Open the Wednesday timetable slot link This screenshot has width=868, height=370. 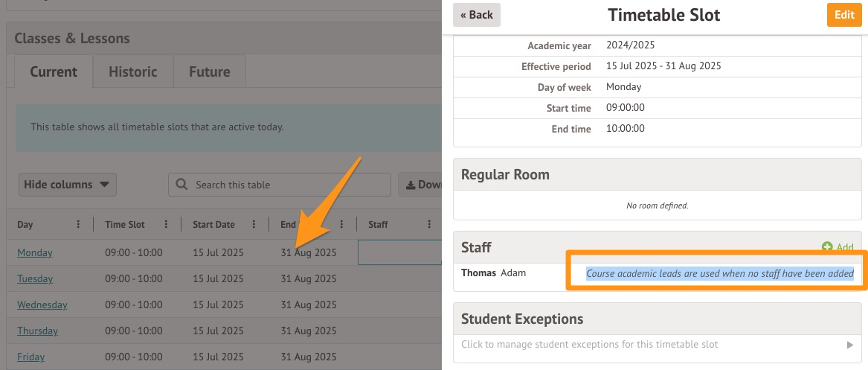tap(42, 304)
